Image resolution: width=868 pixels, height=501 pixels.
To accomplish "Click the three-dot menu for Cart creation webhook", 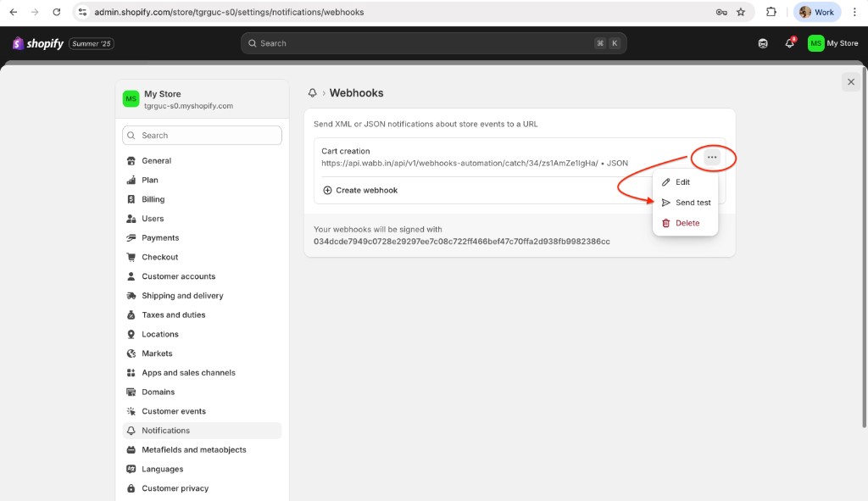I will (x=712, y=157).
